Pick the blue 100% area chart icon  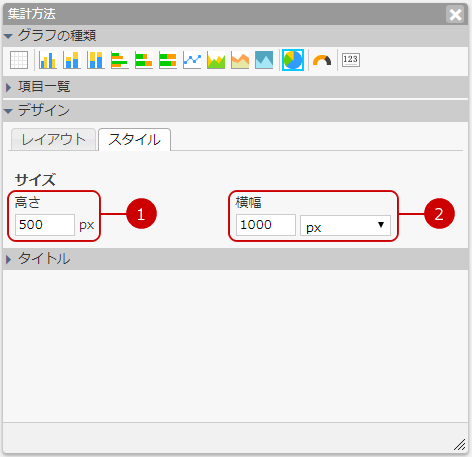(x=264, y=60)
